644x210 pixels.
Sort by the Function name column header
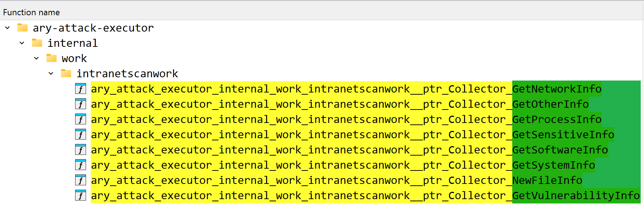32,12
